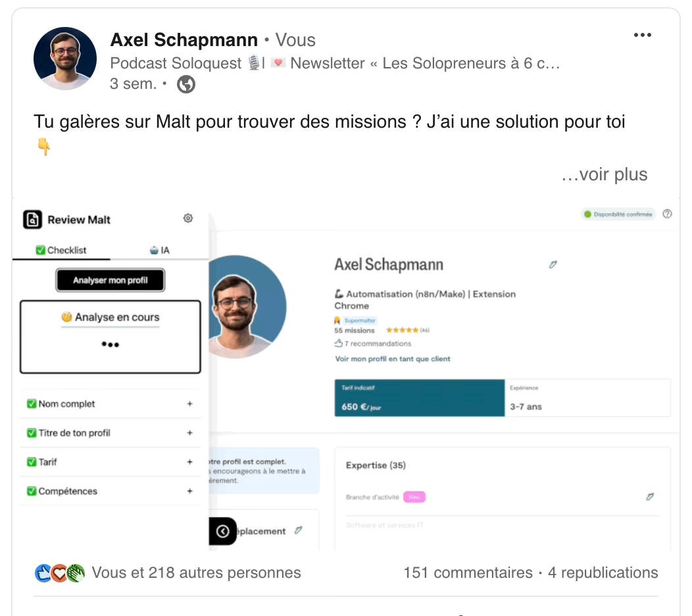The height and width of the screenshot is (616, 692).
Task: Expand the Nom complet item with plus
Action: click(189, 403)
